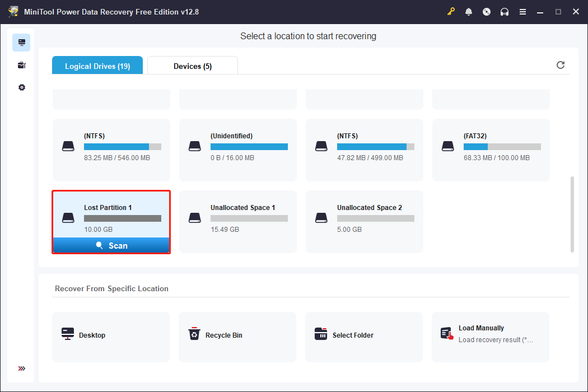Click the 15.49 GB size text

coord(225,229)
